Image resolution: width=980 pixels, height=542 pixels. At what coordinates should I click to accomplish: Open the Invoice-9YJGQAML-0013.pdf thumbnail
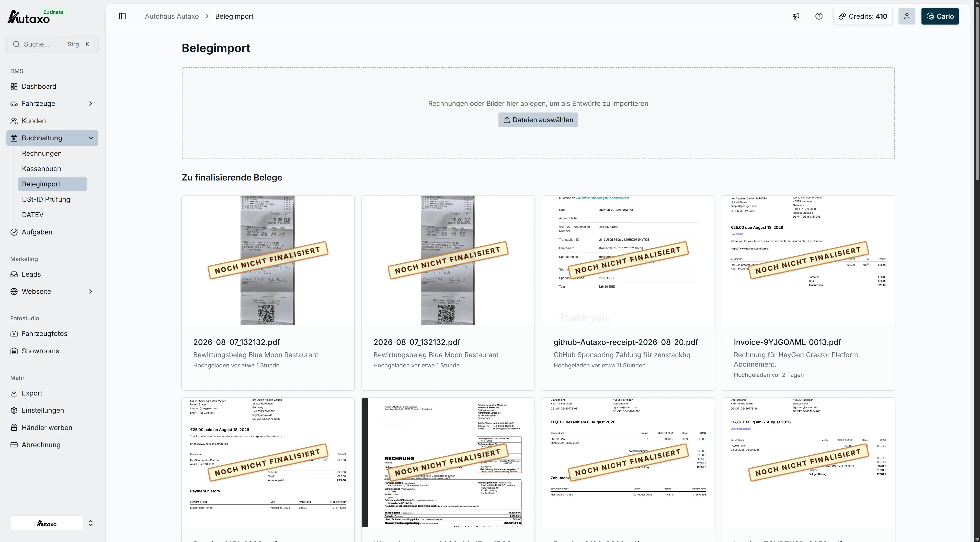(808, 260)
